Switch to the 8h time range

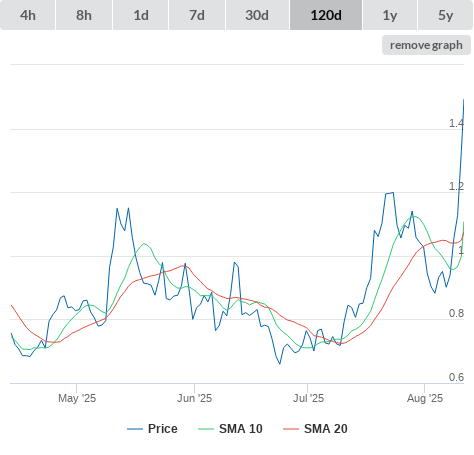click(84, 15)
